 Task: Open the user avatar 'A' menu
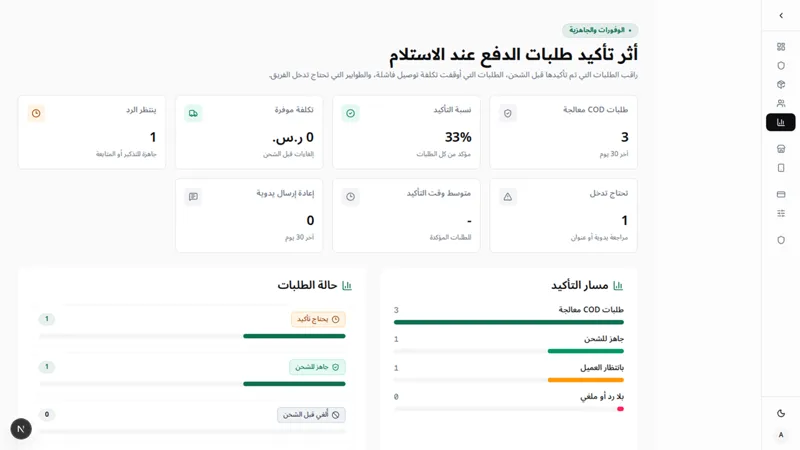[781, 435]
